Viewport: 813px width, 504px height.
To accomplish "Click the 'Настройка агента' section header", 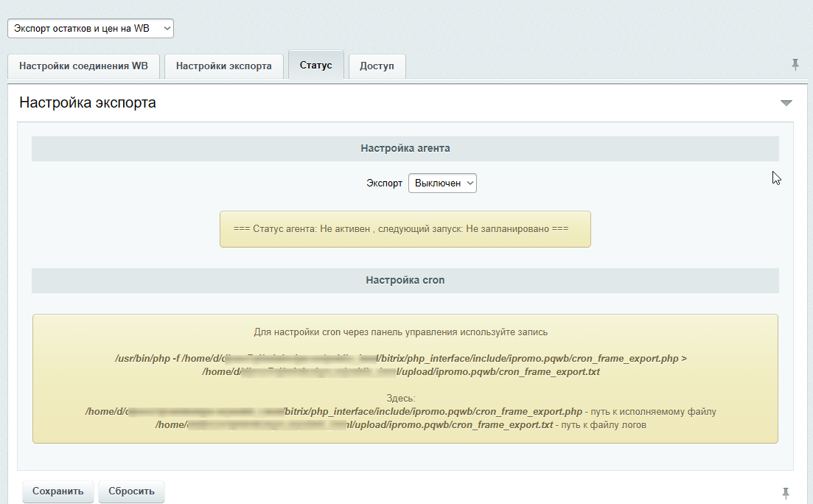I will (x=405, y=148).
